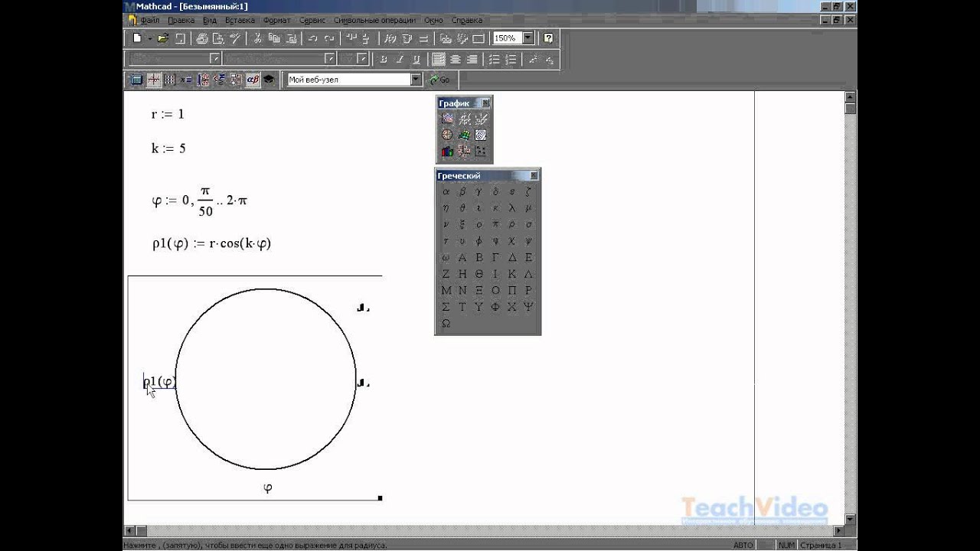
Task: Insert Greek letter λ from Греческий palette
Action: [x=511, y=207]
